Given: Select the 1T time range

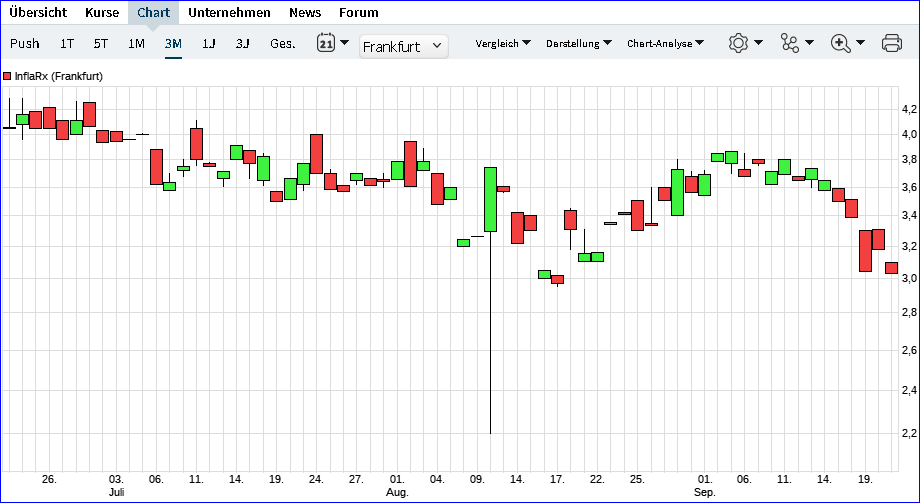Looking at the screenshot, I should click(67, 43).
